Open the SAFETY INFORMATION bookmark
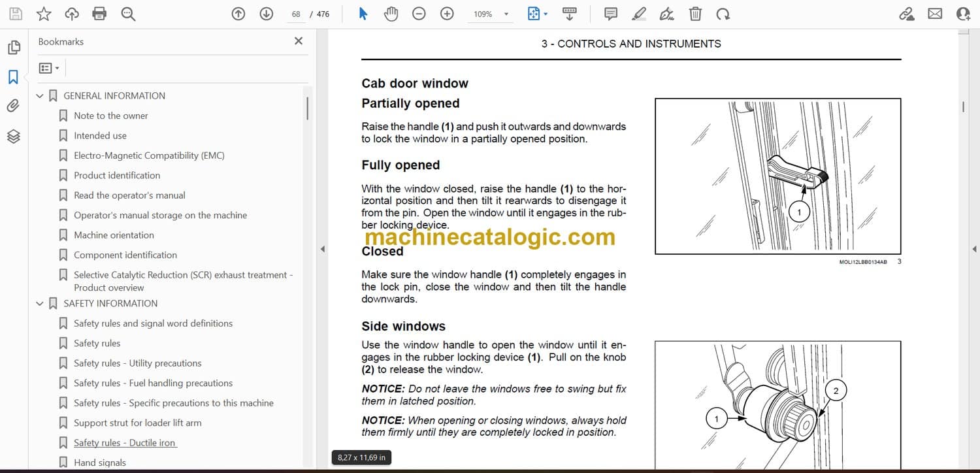This screenshot has width=980, height=473. point(110,303)
